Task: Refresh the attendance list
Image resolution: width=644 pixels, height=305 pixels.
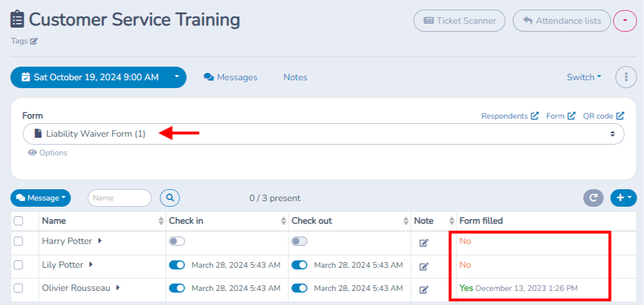Action: 593,198
